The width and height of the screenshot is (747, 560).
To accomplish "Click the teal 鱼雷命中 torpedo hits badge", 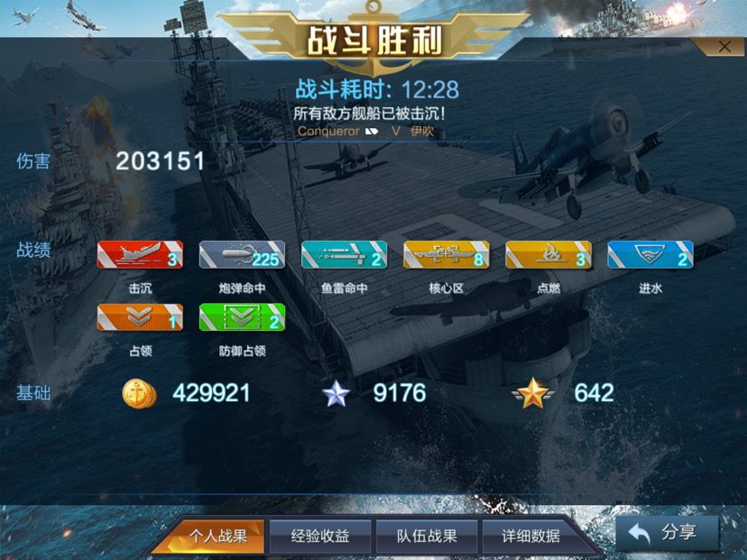I will pyautogui.click(x=344, y=255).
